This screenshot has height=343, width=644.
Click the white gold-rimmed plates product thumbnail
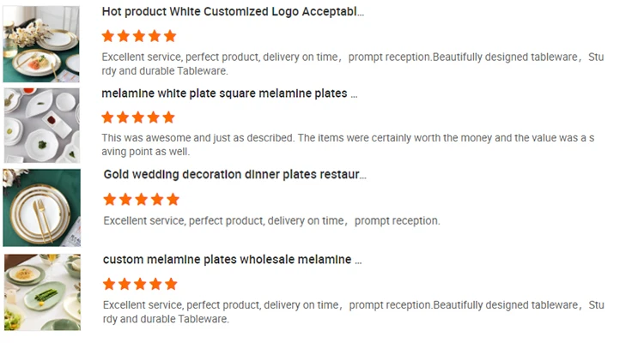click(41, 43)
